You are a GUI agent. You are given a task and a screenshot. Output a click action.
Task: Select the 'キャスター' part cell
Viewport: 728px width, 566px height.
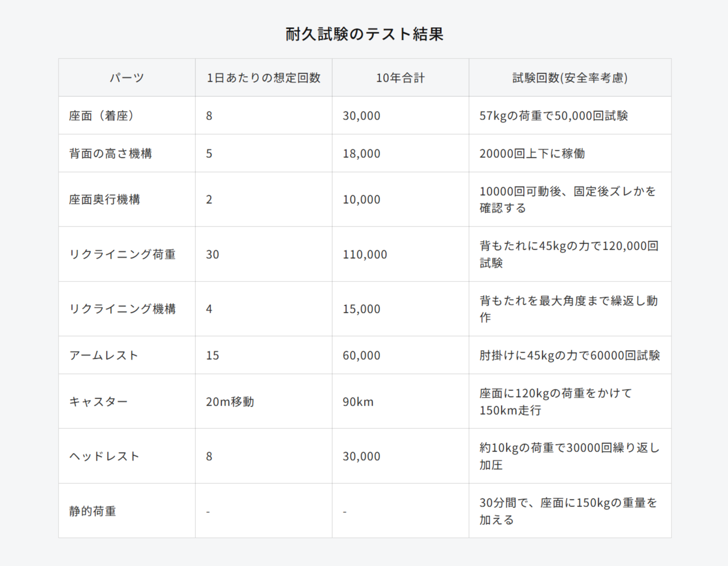pyautogui.click(x=127, y=402)
